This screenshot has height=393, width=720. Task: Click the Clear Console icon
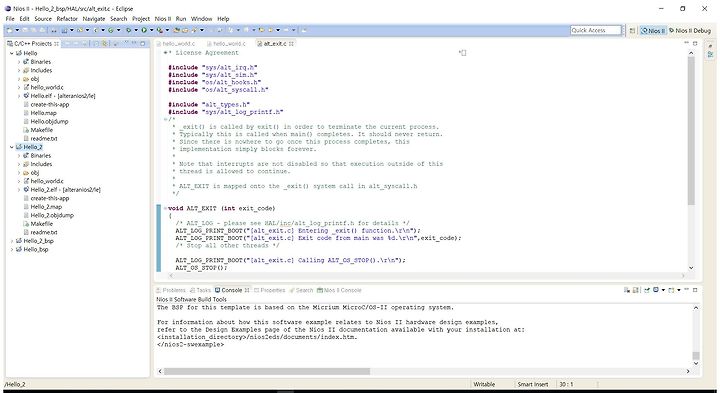click(x=627, y=290)
